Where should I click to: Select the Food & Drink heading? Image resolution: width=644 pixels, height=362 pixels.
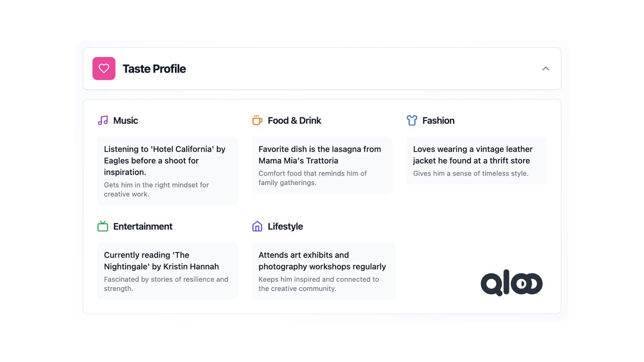coord(294,121)
